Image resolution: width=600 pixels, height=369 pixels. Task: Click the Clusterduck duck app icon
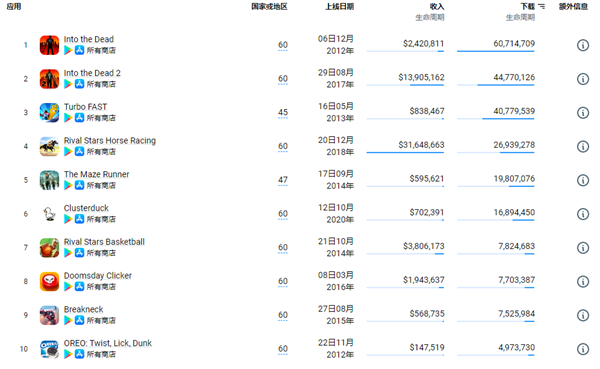[49, 214]
